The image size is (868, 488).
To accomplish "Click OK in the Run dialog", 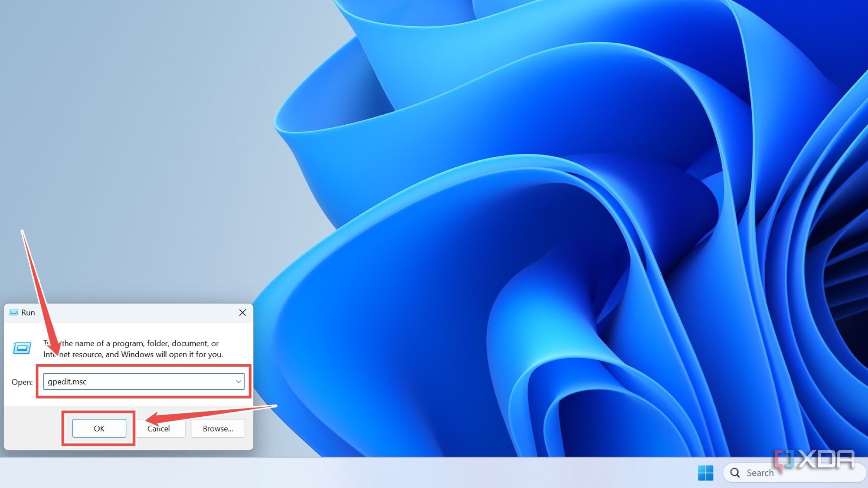I will 99,428.
